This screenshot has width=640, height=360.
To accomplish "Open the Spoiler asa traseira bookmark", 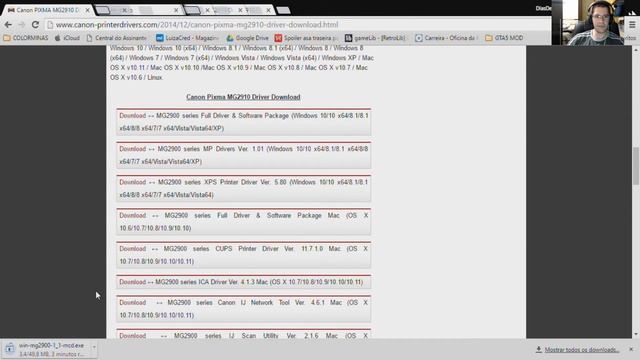I will coord(306,38).
